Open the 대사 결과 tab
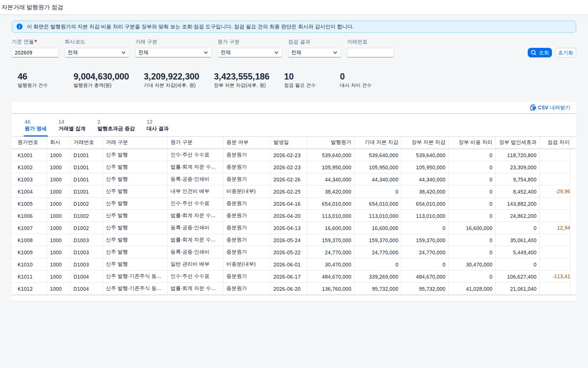The width and height of the screenshot is (588, 368). (158, 125)
